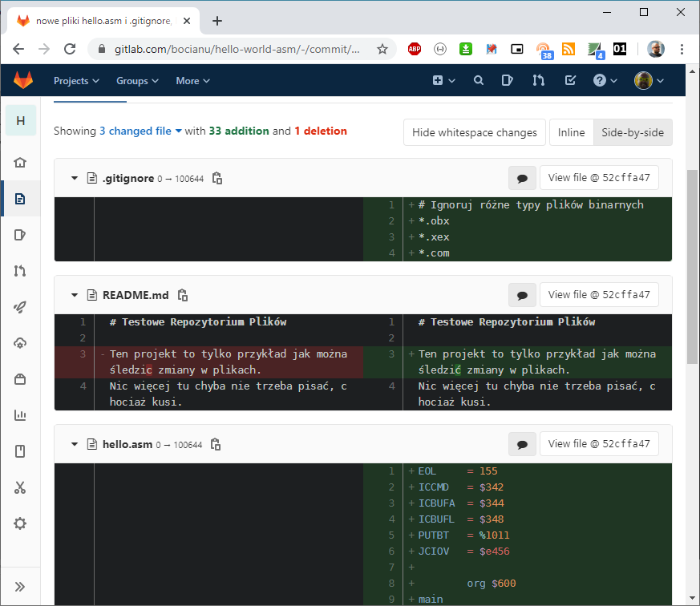Toggle Hide whitespace changes
The width and height of the screenshot is (700, 606).
point(474,132)
